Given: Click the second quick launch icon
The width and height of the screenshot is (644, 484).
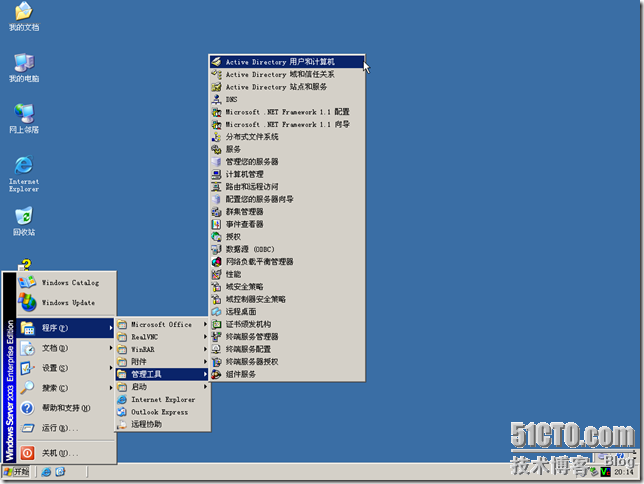Looking at the screenshot, I should [x=60, y=472].
